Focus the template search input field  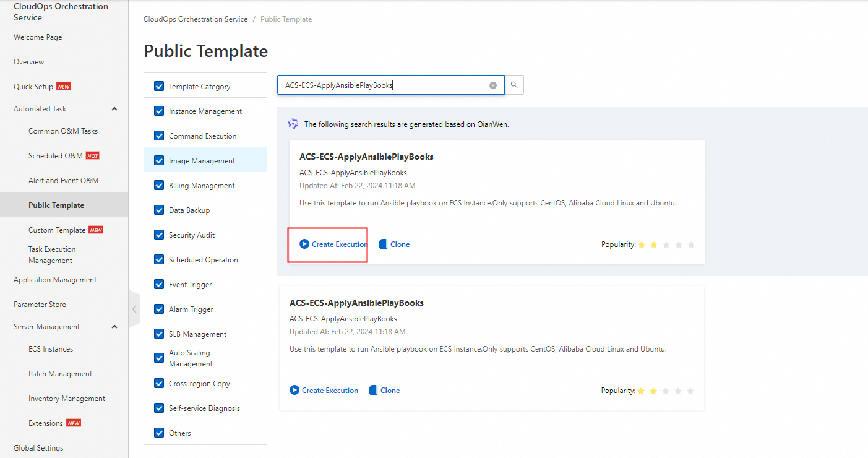pos(384,85)
